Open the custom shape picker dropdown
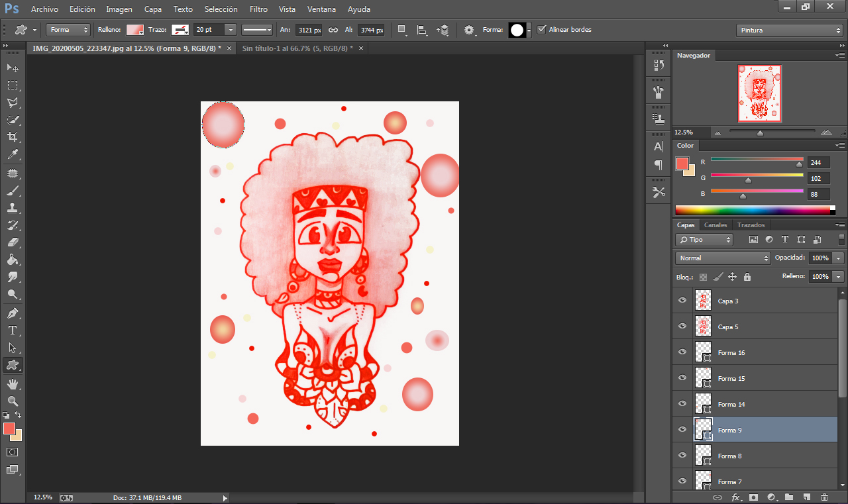Screen dimensions: 848x504 528,30
